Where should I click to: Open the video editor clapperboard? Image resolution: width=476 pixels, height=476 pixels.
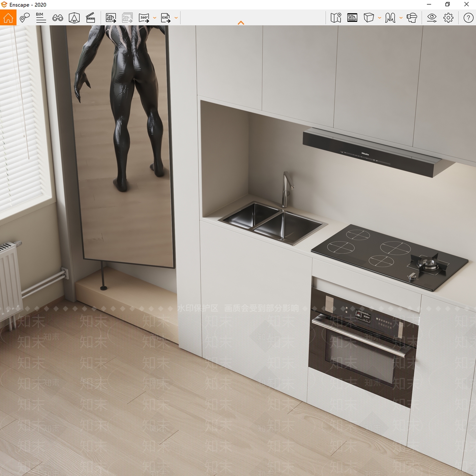coord(90,18)
